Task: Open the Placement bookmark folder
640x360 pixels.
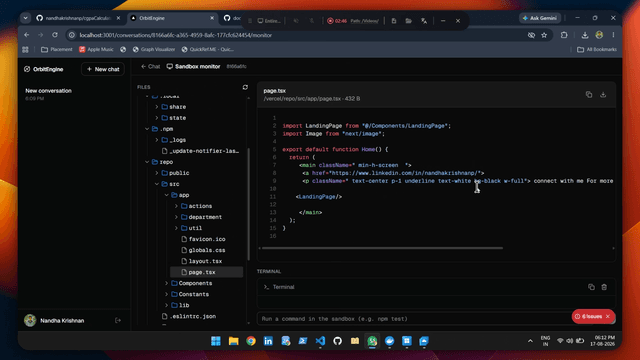Action: [x=57, y=49]
